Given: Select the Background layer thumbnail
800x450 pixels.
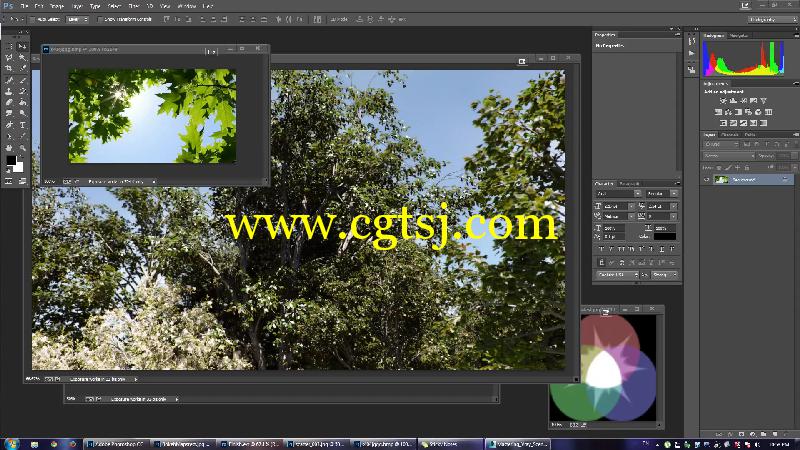Looking at the screenshot, I should click(721, 180).
